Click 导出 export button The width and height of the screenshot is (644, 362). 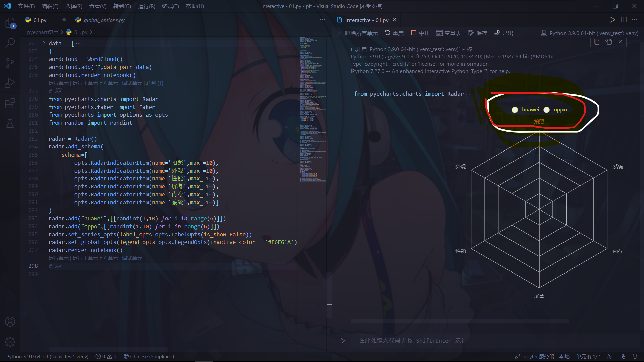point(504,33)
